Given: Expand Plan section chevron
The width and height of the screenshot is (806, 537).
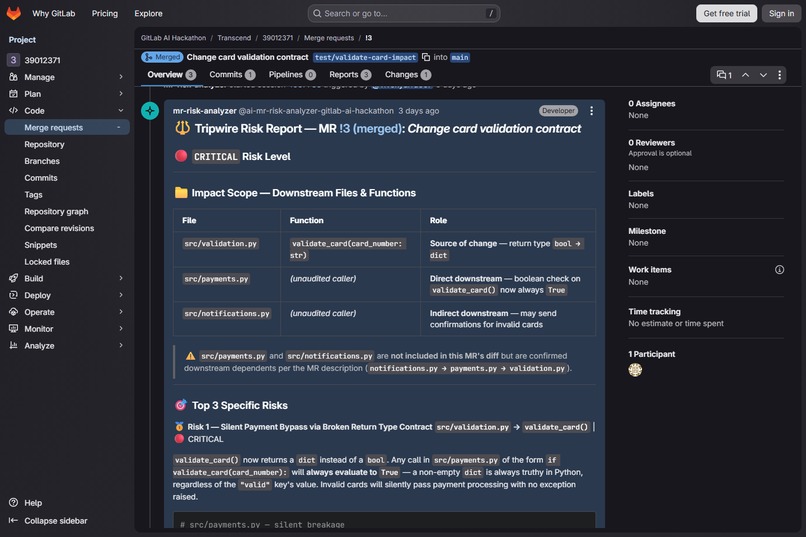Looking at the screenshot, I should [121, 94].
